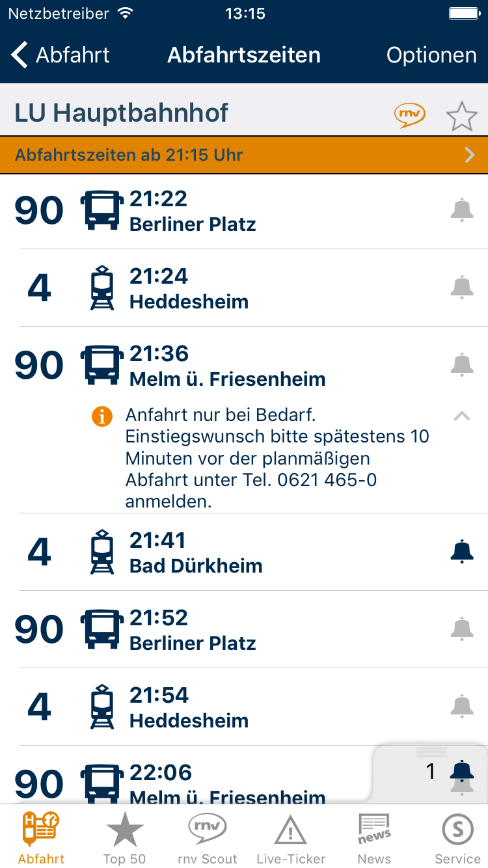Favorite LU Hauptbahnhof with the star

[x=461, y=116]
